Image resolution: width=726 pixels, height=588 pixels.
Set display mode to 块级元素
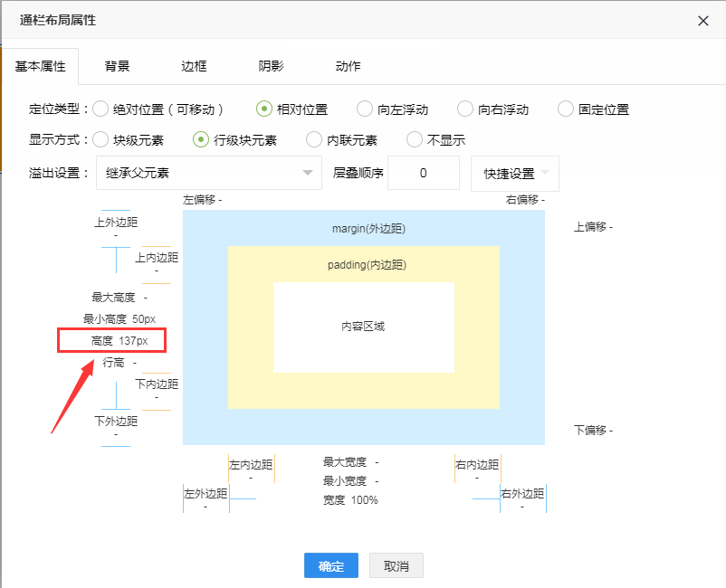pos(100,140)
